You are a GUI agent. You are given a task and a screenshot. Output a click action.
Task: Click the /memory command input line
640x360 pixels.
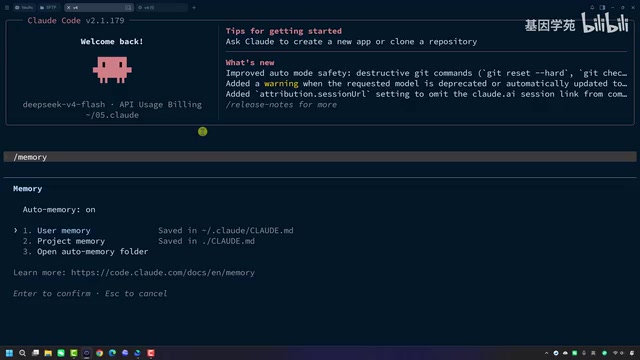(x=320, y=157)
